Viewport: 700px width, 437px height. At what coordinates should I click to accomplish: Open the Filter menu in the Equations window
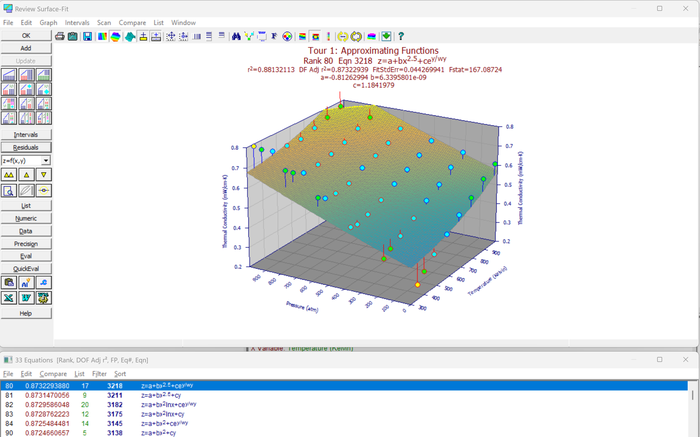pyautogui.click(x=99, y=374)
